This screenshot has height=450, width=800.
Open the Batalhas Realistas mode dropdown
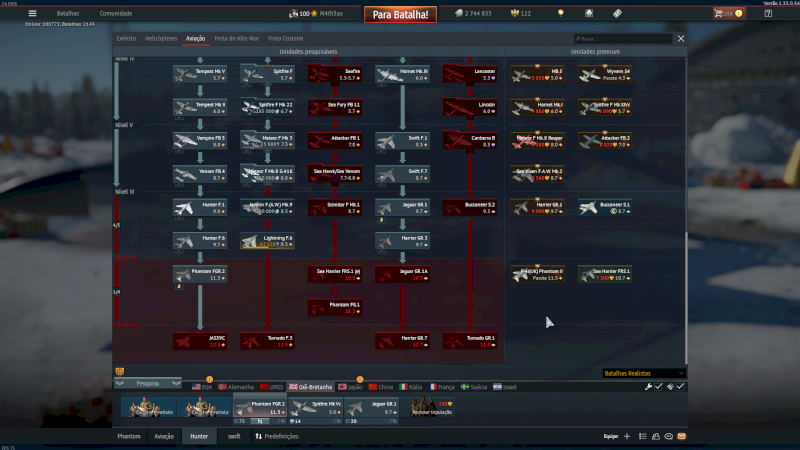tap(644, 373)
